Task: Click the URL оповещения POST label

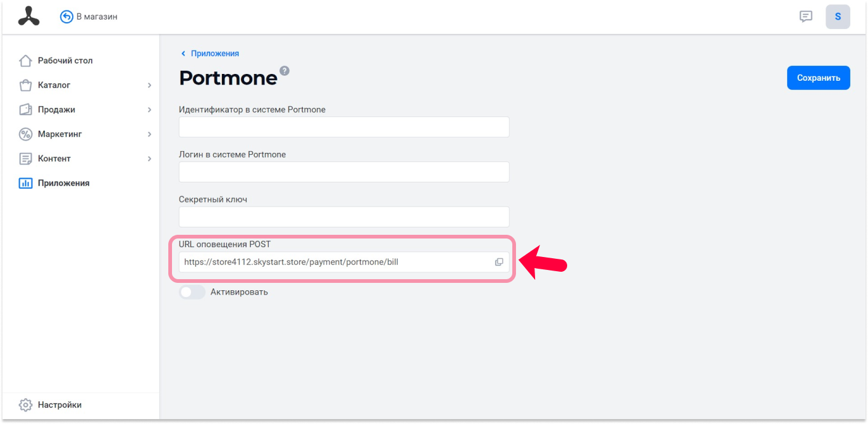Action: (225, 245)
